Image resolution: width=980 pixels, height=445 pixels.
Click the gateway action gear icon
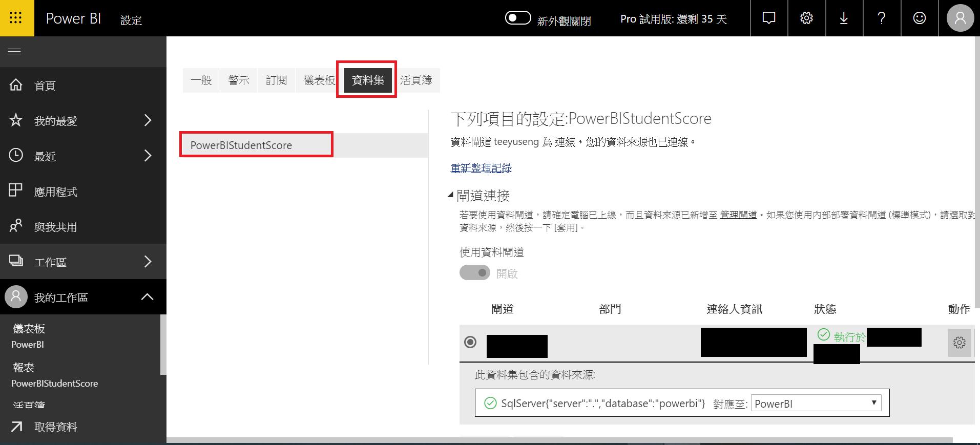click(960, 343)
